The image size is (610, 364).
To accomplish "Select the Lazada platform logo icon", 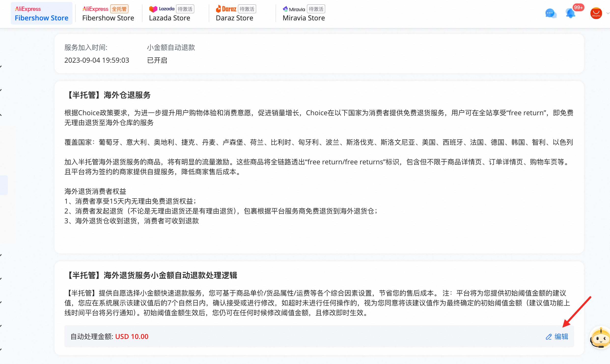I will (153, 9).
